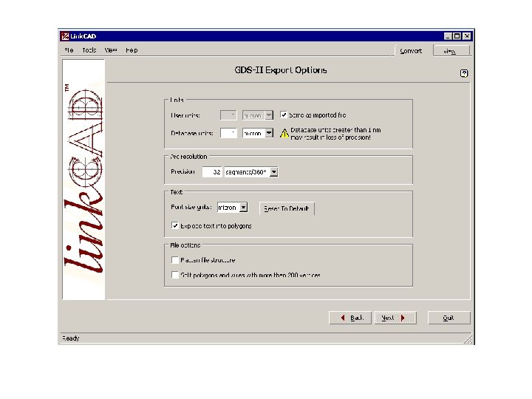Switch to the View tab
Image resolution: width=532 pixels, height=399 pixels.
(x=451, y=51)
